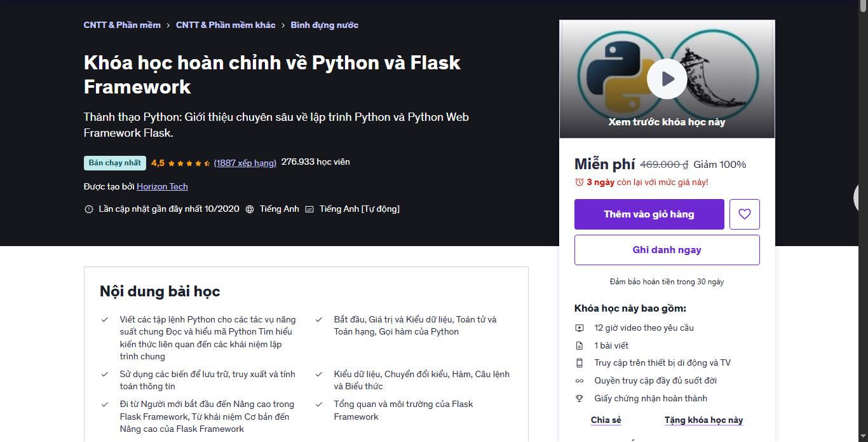This screenshot has width=868, height=442.
Task: Click the last-updated badge icon
Action: (88, 209)
